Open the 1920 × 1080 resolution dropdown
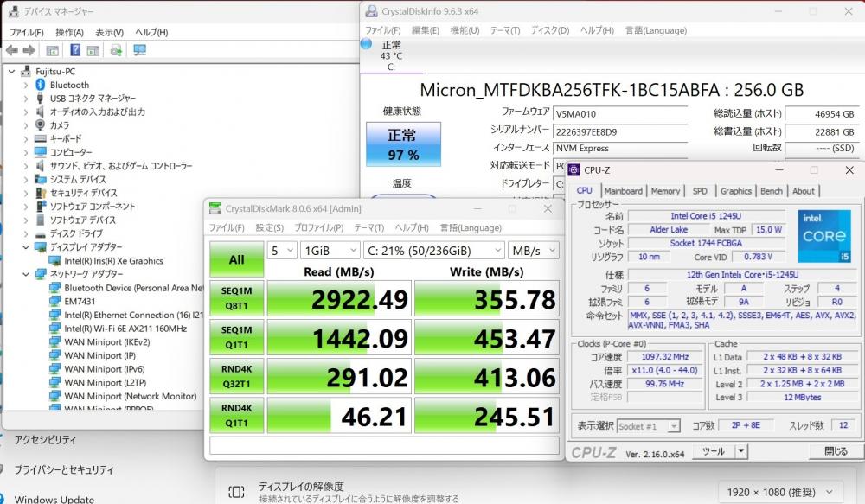Screen dimensions: 865x504 point(780,492)
